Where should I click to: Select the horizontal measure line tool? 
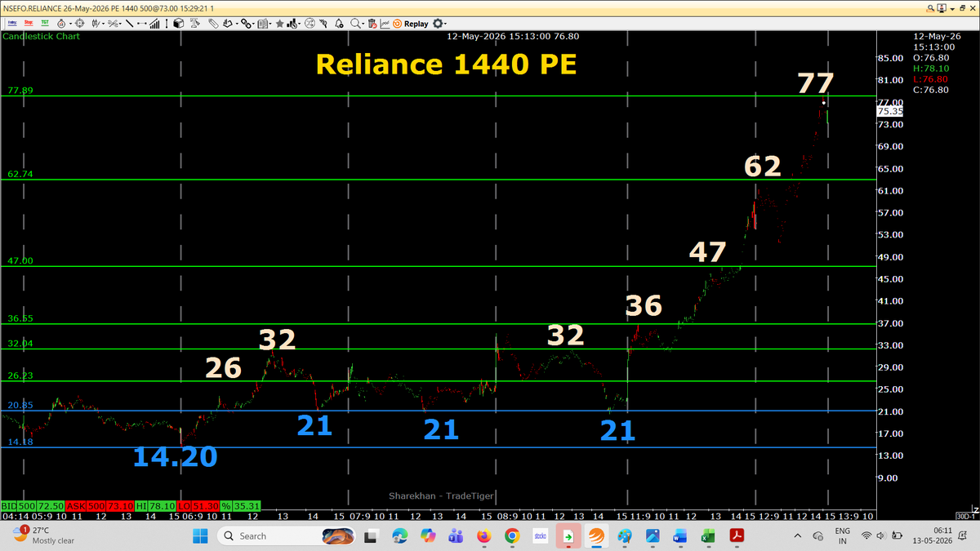141,24
